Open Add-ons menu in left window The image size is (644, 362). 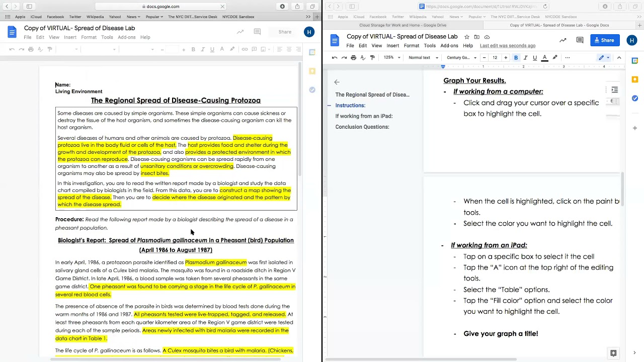click(x=126, y=37)
